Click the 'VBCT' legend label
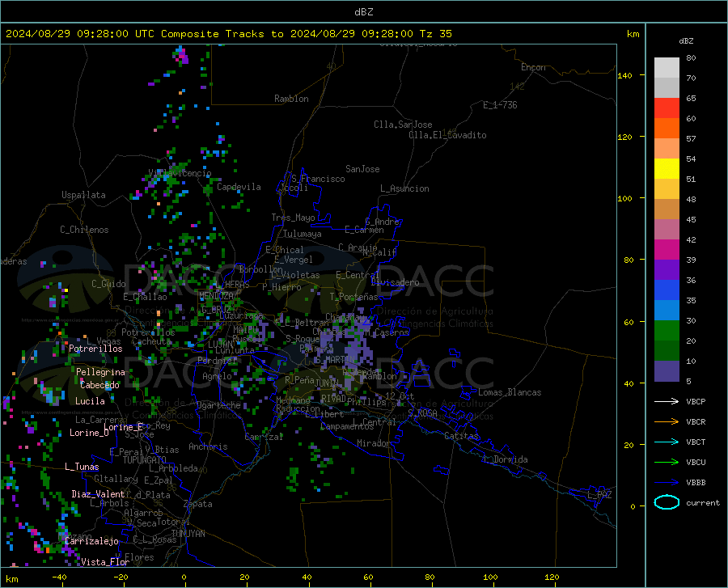This screenshot has width=728, height=588. pos(696,442)
